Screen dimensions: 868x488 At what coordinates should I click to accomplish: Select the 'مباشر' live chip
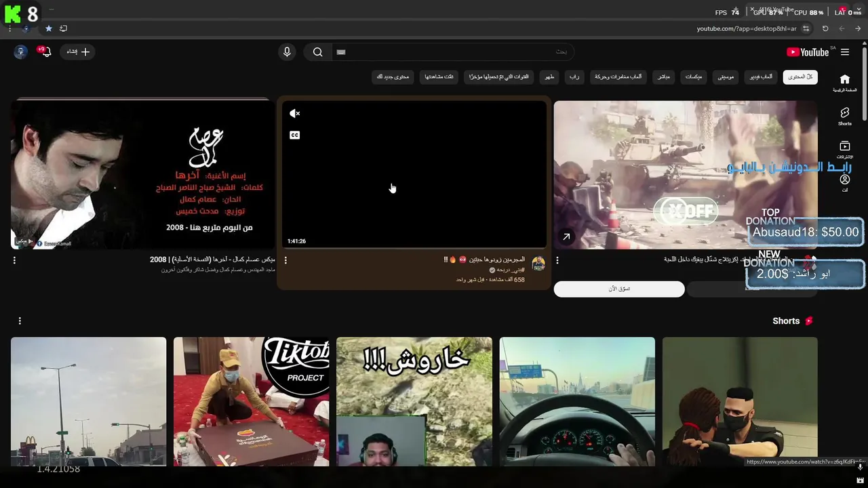pyautogui.click(x=663, y=77)
